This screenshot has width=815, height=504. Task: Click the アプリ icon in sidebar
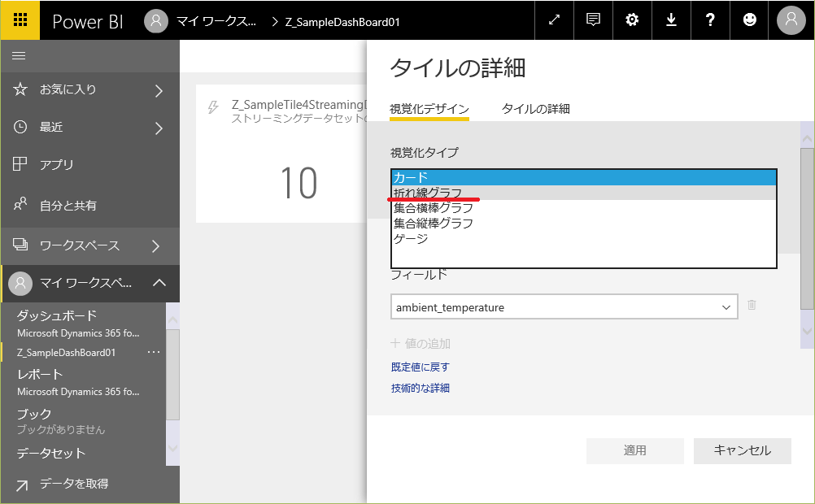pos(20,164)
